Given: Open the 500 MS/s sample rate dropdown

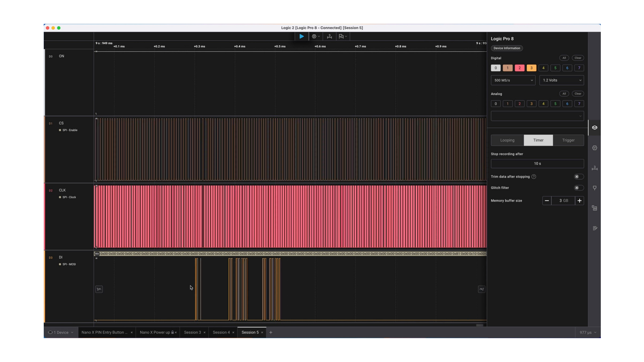Looking at the screenshot, I should pyautogui.click(x=513, y=80).
